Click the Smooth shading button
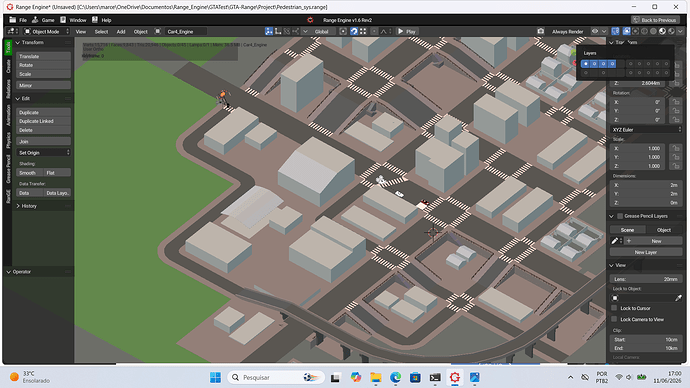This screenshot has height=388, width=690. [x=30, y=172]
